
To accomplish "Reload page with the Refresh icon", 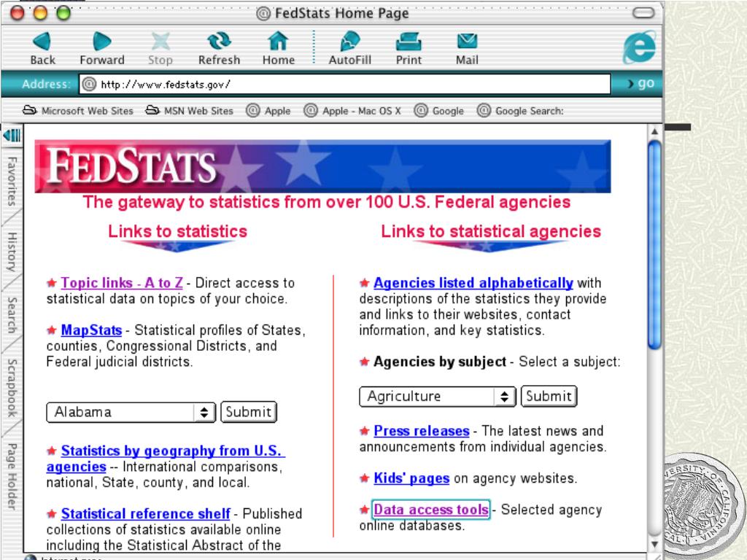I will tap(219, 42).
